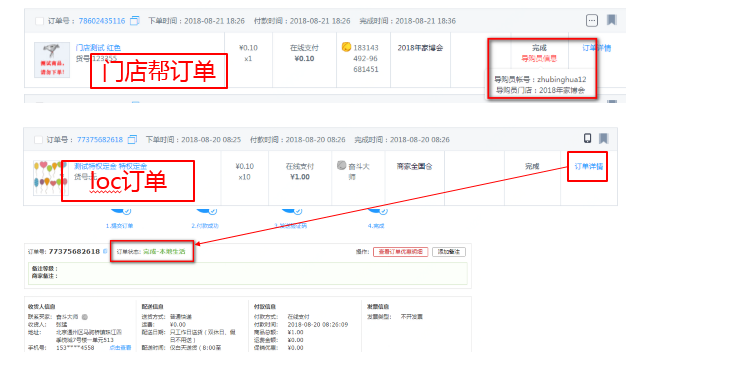The image size is (729, 377).
Task: Bookmark the first order with flag icon
Action: pyautogui.click(x=611, y=20)
